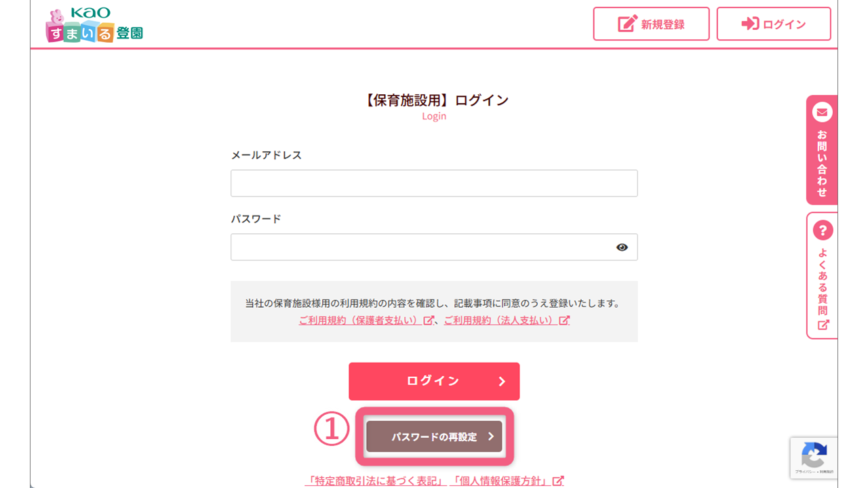This screenshot has width=868, height=488.
Task: Click external-link icon after 個人情報保護方針
Action: (x=557, y=480)
